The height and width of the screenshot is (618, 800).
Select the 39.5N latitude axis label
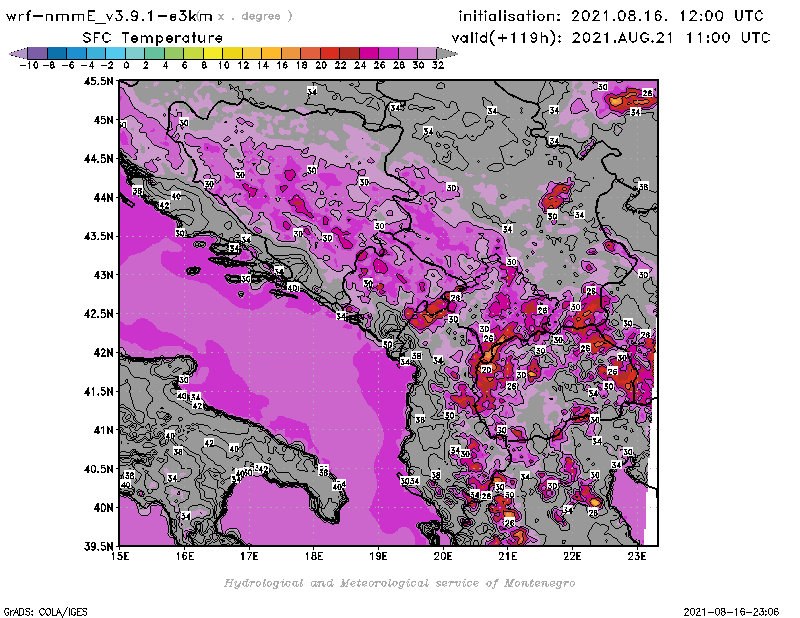click(98, 546)
